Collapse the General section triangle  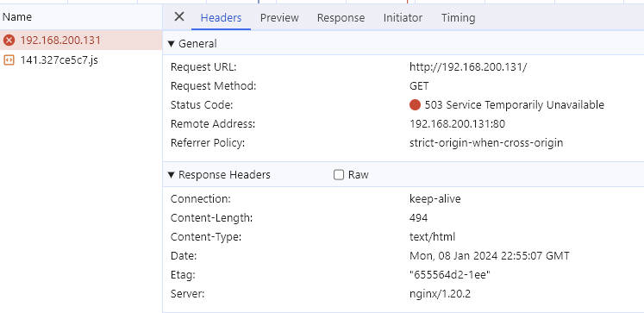[x=172, y=43]
